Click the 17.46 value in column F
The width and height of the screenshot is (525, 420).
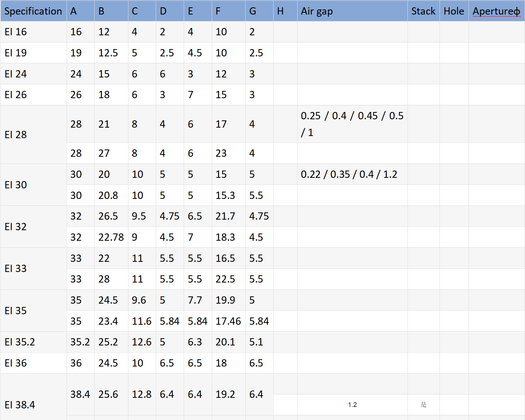coord(228,321)
